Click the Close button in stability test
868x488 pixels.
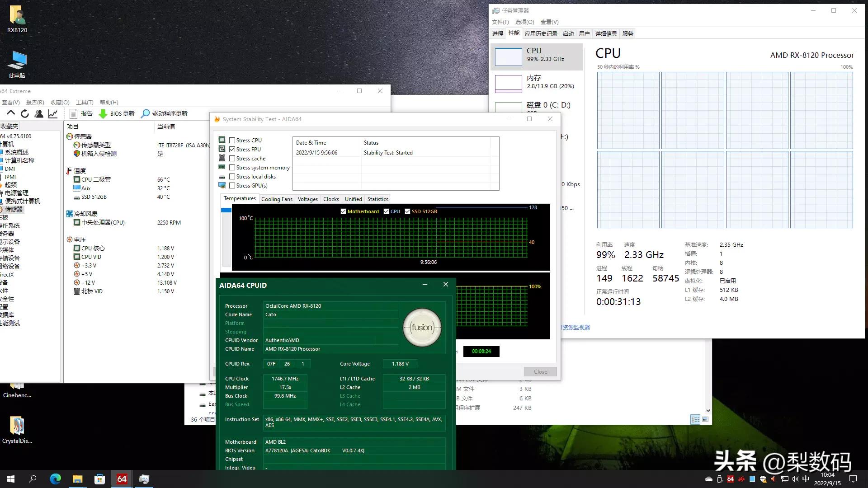(x=540, y=371)
